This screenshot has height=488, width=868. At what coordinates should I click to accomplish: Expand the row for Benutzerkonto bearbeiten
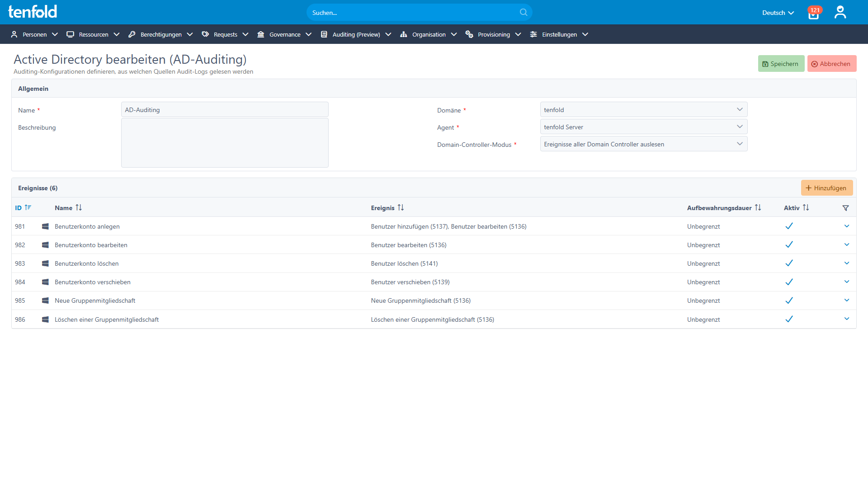[x=847, y=244]
